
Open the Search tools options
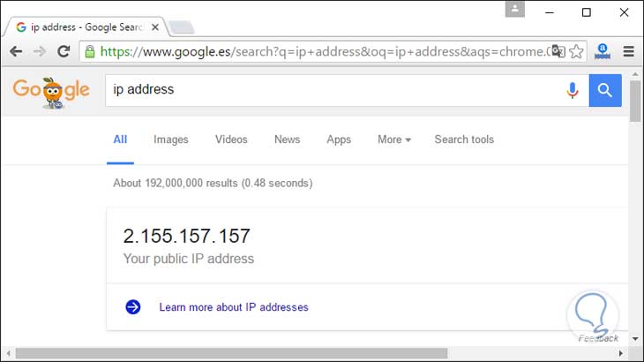(x=464, y=140)
